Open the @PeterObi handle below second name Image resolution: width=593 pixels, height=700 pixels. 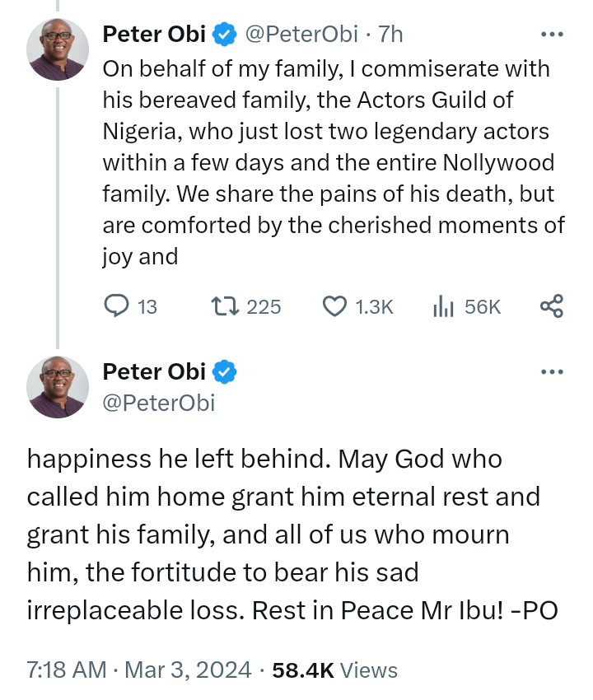click(x=159, y=402)
